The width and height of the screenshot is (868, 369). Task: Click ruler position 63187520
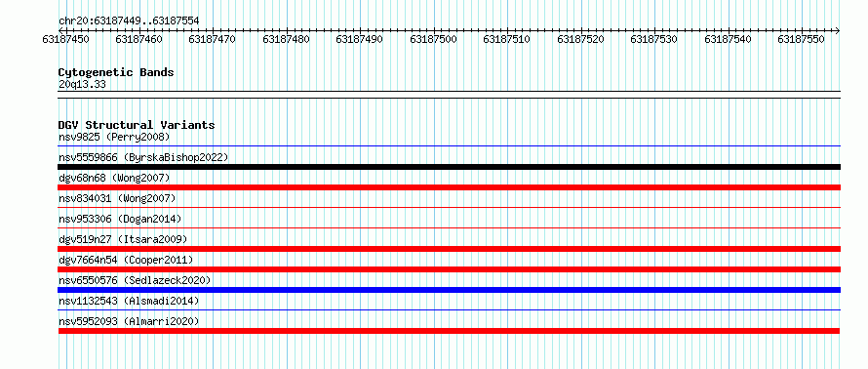pos(580,39)
